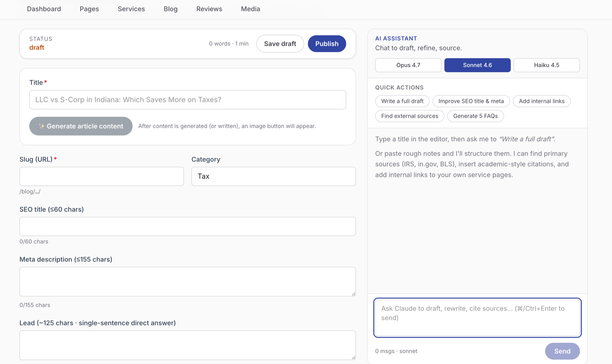Switch to the Blog section

pyautogui.click(x=170, y=9)
